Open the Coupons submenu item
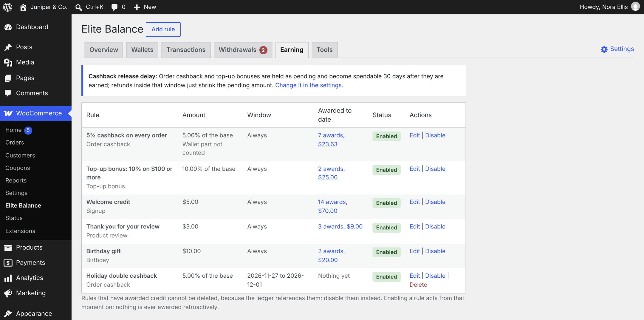644x320 pixels. [x=18, y=168]
